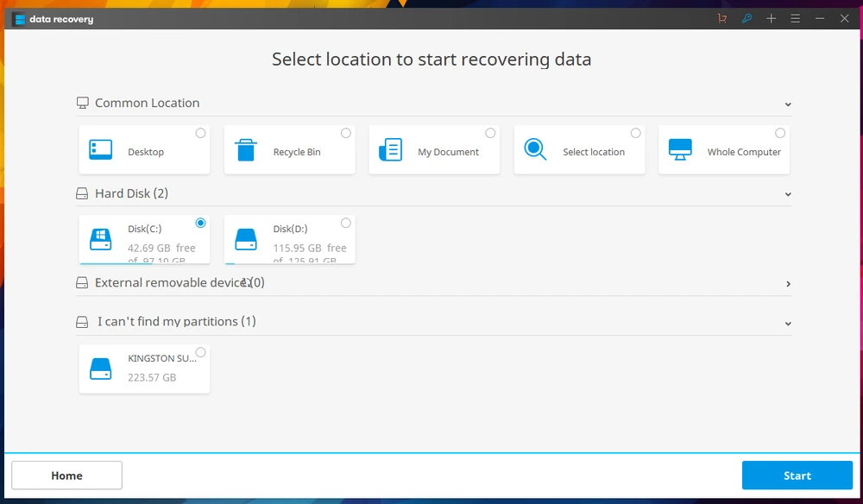
Task: Select the Disk(C:) radio button
Action: tap(201, 223)
